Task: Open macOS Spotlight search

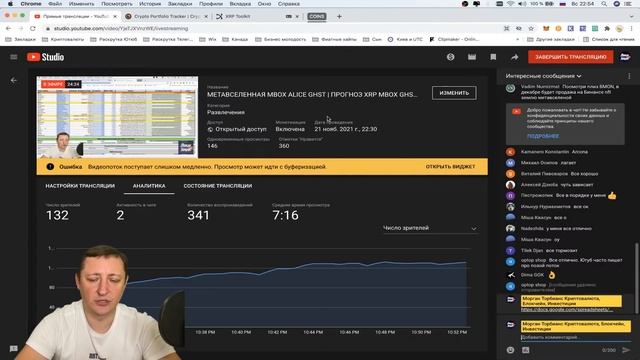Action: (x=604, y=4)
